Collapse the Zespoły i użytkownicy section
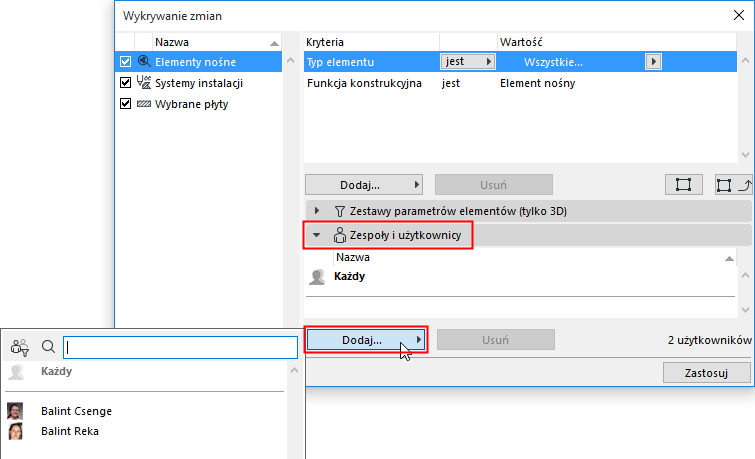 coord(318,236)
